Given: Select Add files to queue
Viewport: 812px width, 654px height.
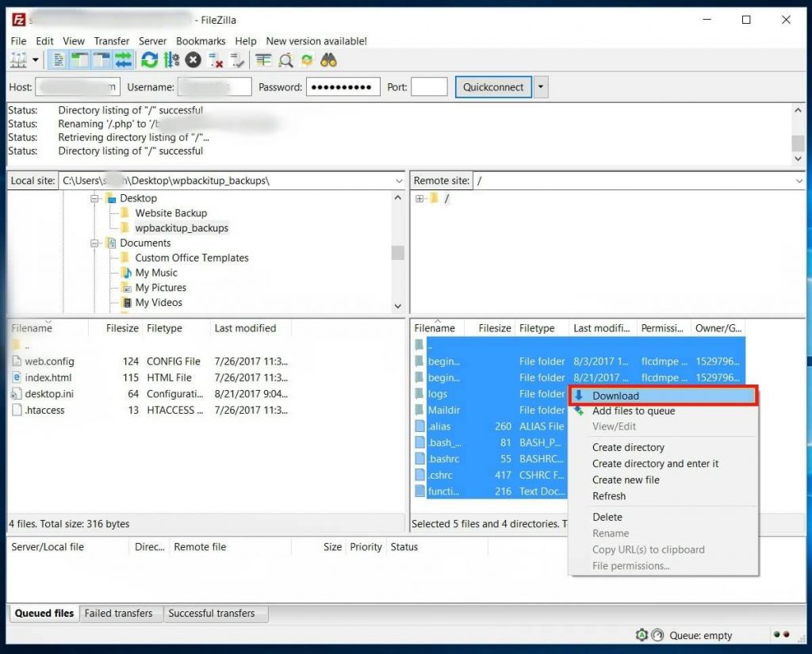Looking at the screenshot, I should [663, 411].
